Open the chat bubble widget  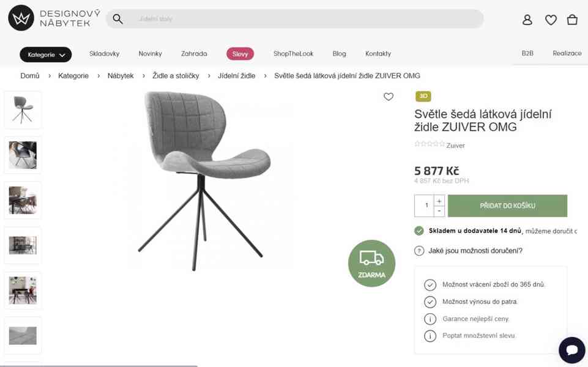[x=571, y=350]
